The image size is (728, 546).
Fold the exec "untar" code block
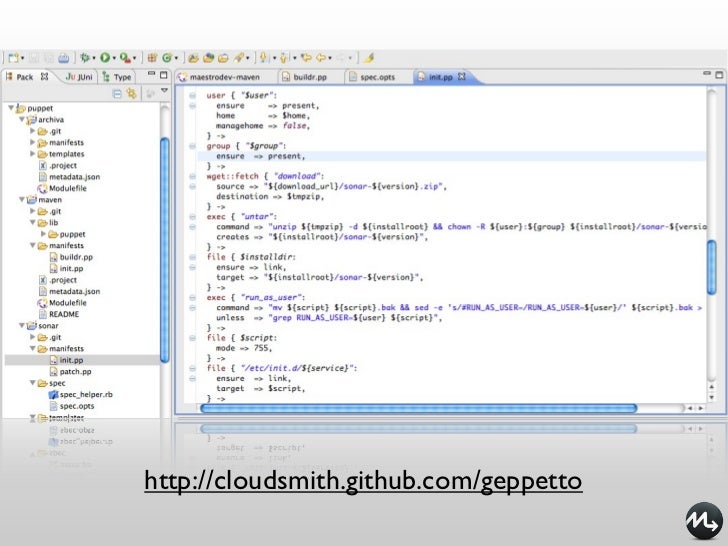pyautogui.click(x=192, y=217)
